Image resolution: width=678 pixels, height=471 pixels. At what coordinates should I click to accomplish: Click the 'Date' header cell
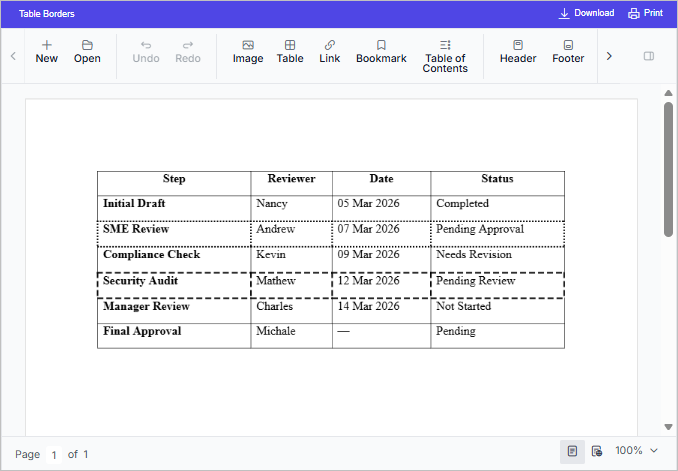[381, 183]
